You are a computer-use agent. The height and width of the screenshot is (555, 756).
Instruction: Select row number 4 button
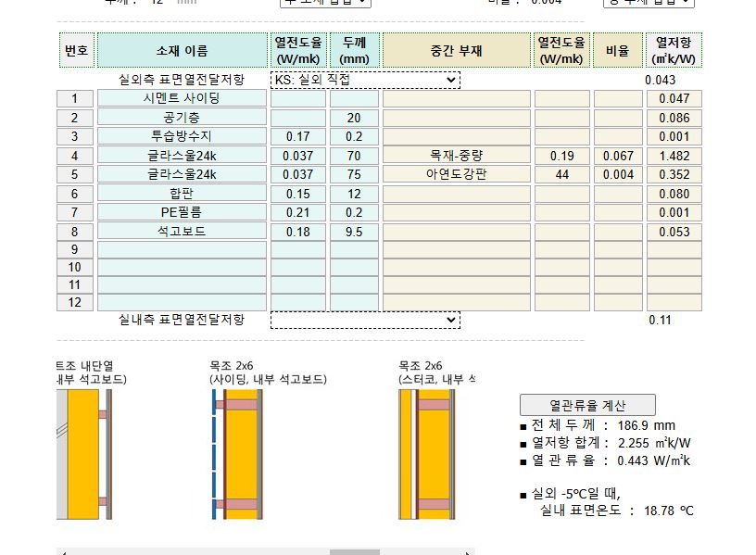coord(75,156)
